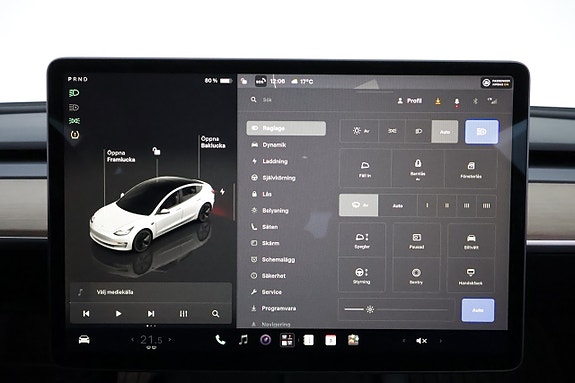Image resolution: width=575 pixels, height=383 pixels.
Task: Tap the lock icon in status bar
Action: pos(244,81)
